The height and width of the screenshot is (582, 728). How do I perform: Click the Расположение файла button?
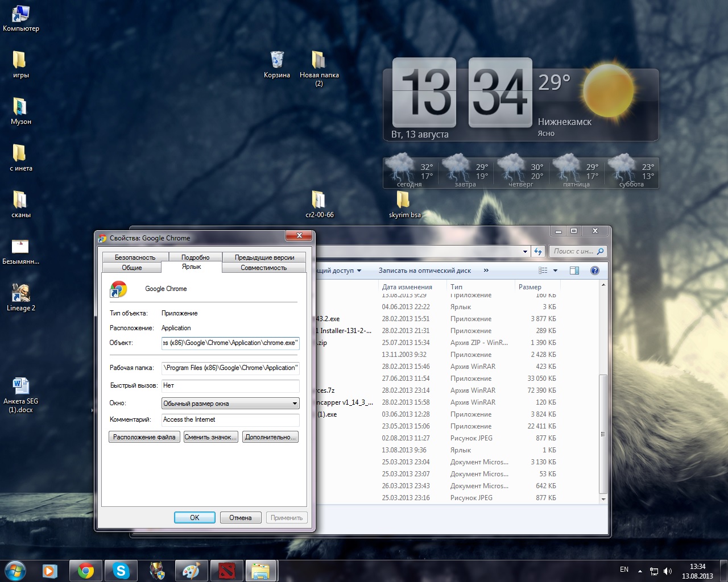point(144,437)
